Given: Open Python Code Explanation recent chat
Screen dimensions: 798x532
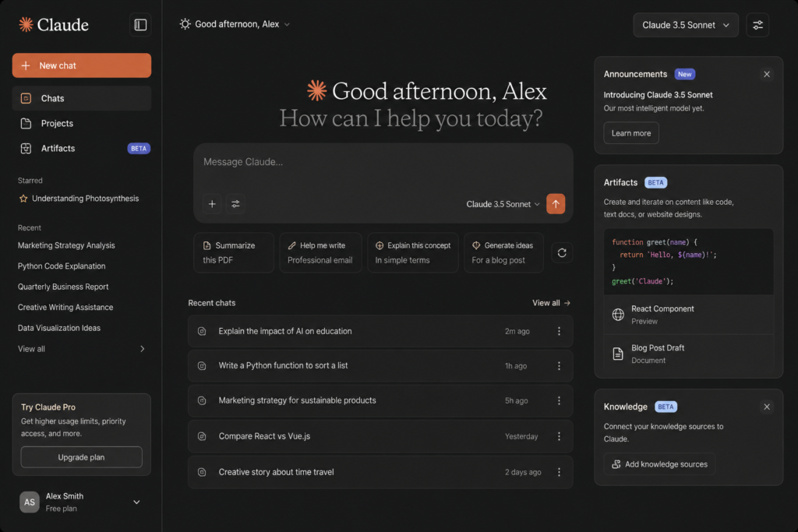Looking at the screenshot, I should tap(62, 266).
